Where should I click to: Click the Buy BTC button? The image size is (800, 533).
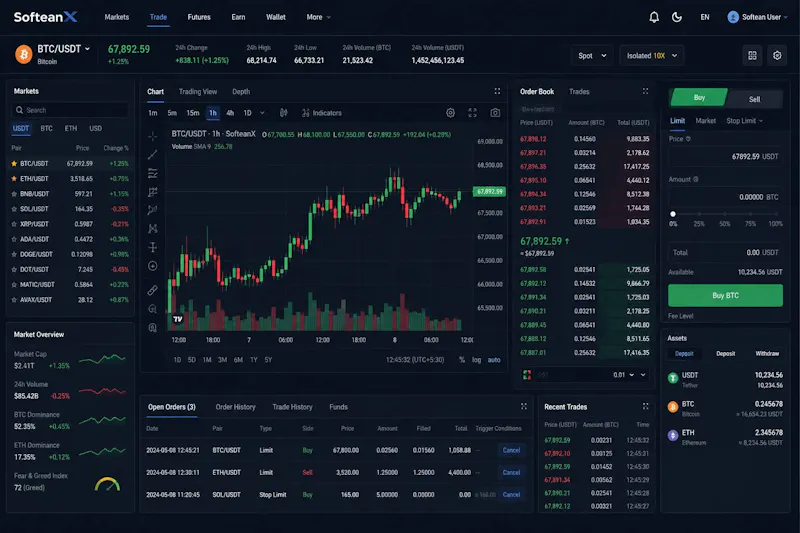pyautogui.click(x=725, y=295)
